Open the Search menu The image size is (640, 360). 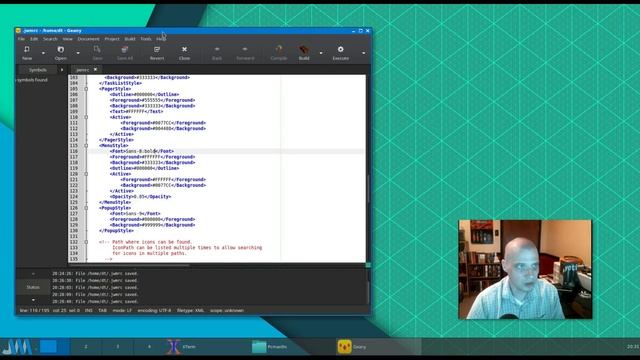50,39
